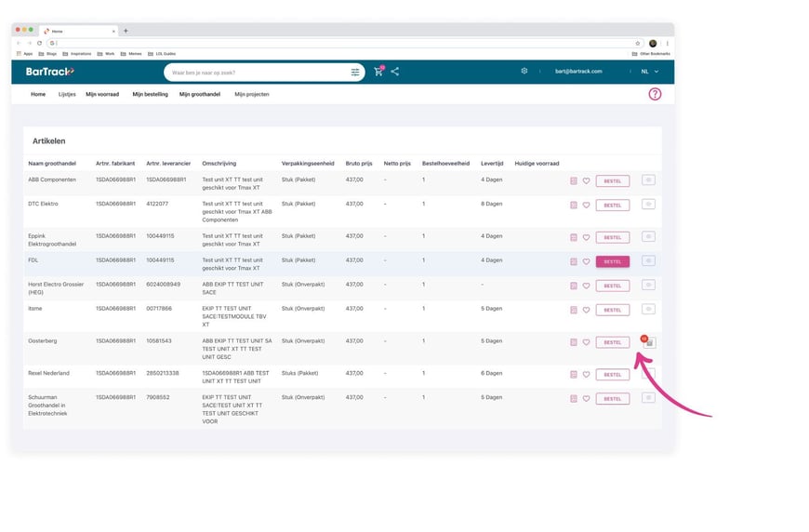Open settings gear in header

tap(524, 71)
